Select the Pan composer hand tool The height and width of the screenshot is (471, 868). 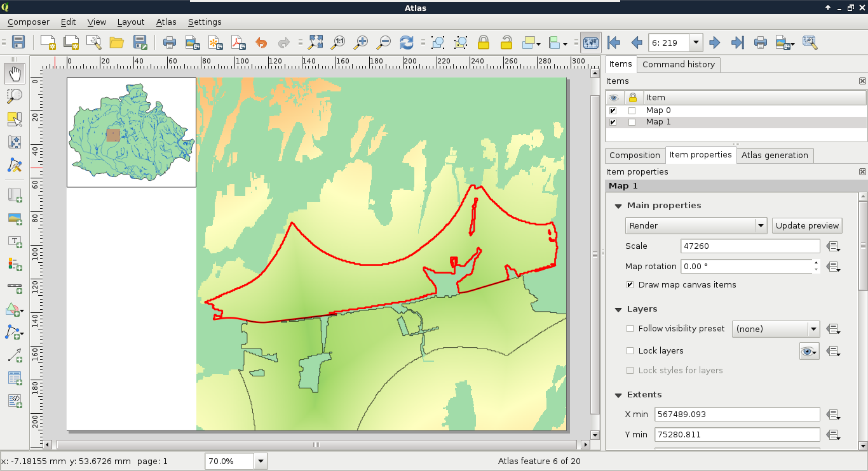[15, 74]
